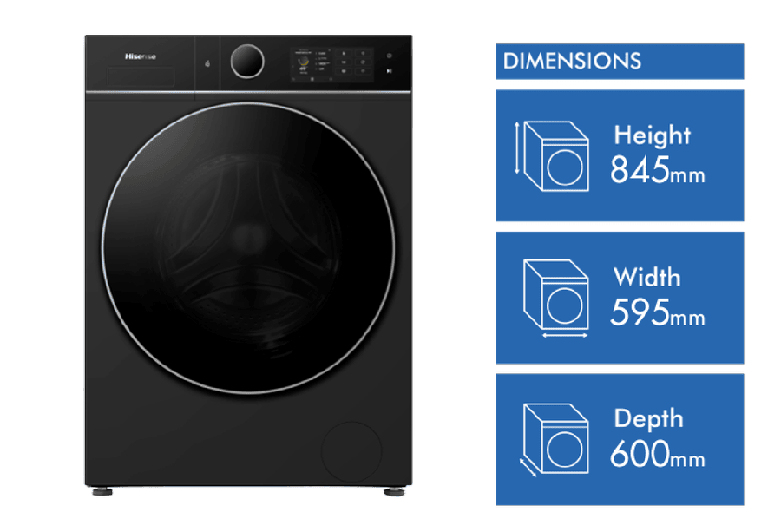Open the detergent drawer handle
The height and width of the screenshot is (532, 781).
(x=141, y=77)
